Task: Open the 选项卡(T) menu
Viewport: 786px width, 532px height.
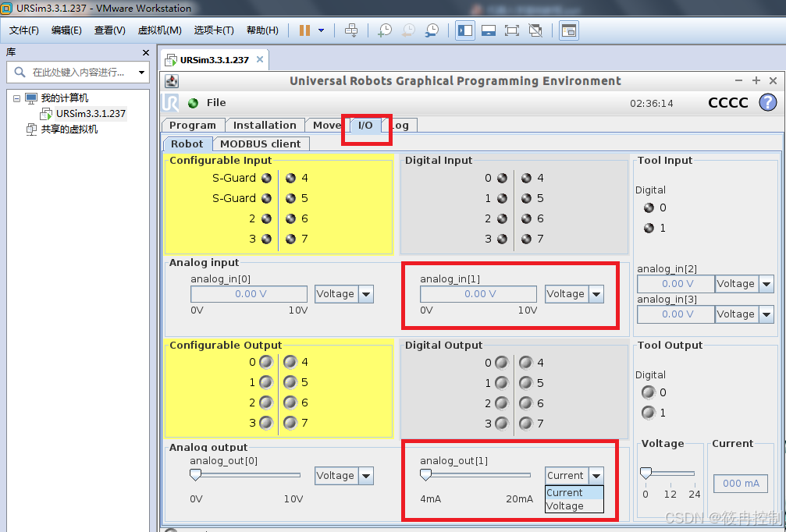Action: 214,30
